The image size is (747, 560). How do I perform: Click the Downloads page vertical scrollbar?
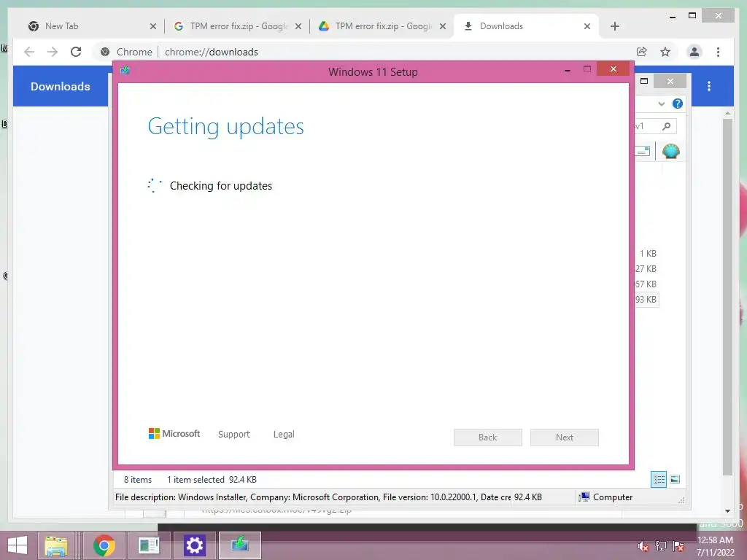(x=727, y=296)
